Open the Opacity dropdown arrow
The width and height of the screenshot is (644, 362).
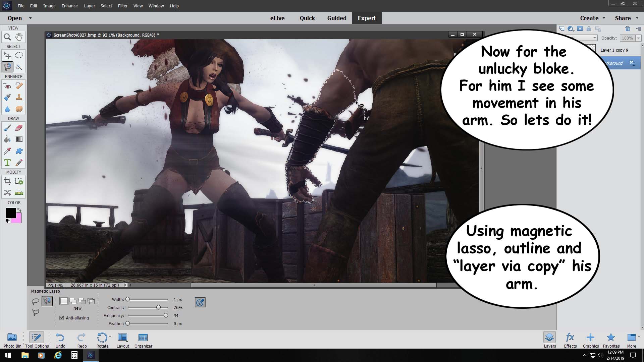(x=638, y=38)
